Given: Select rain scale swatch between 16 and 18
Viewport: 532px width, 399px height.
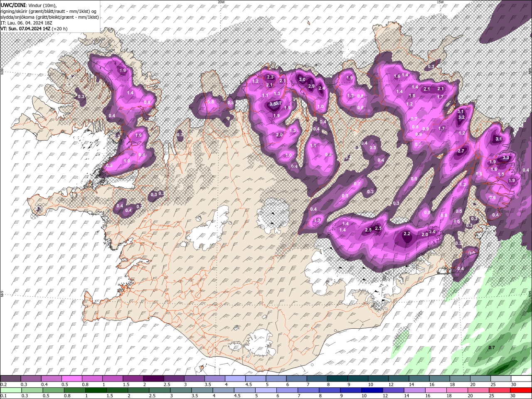Looking at the screenshot, I should 436,390.
